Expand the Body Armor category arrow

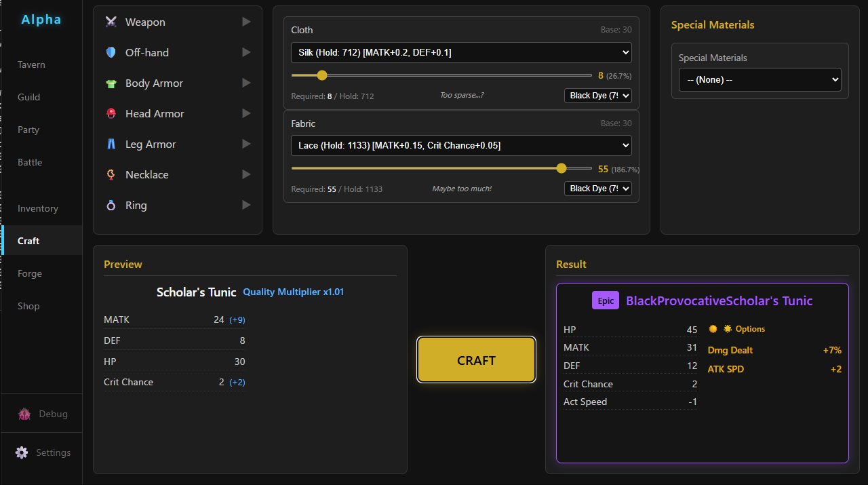[246, 83]
